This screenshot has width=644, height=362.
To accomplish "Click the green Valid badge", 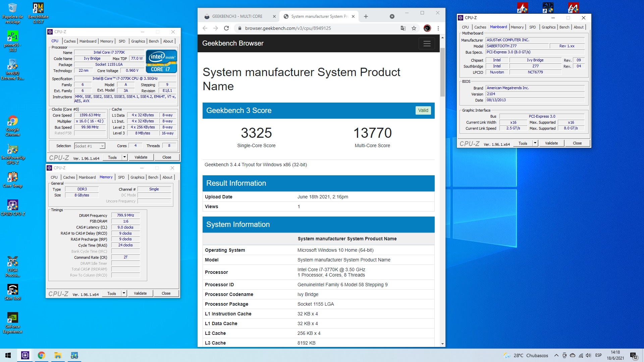I will tap(423, 111).
